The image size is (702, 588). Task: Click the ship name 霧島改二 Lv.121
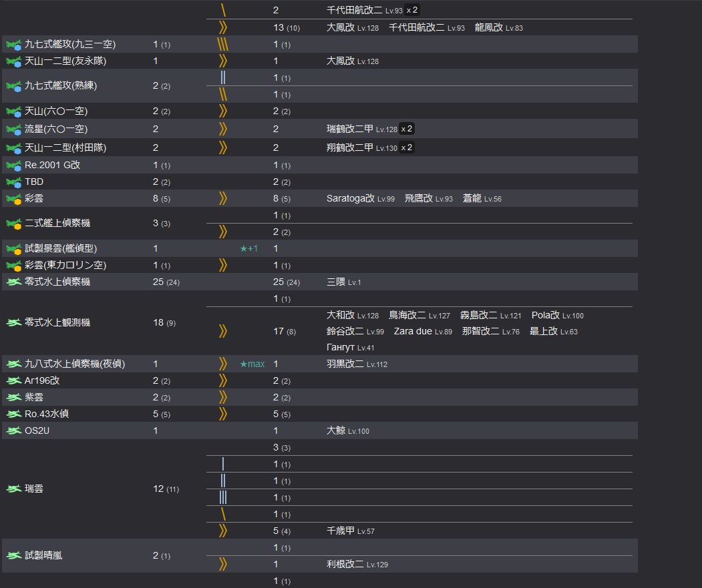pos(491,316)
